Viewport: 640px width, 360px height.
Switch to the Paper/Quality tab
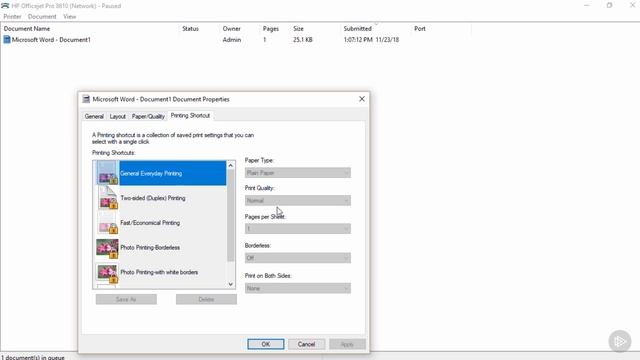[x=148, y=116]
